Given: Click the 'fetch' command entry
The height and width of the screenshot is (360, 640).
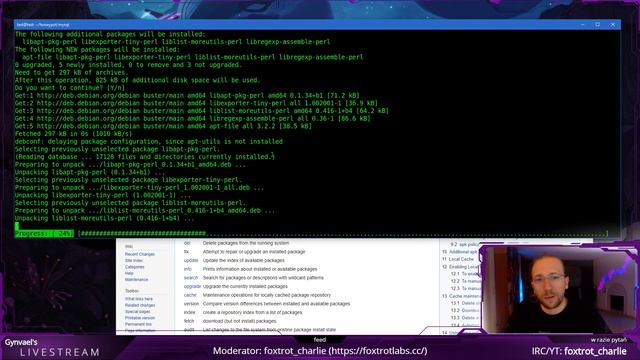Looking at the screenshot, I should click(x=189, y=321).
